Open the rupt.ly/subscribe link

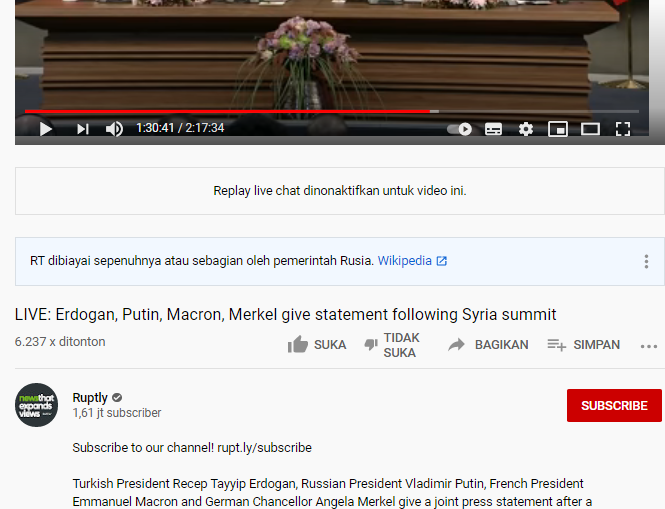264,447
